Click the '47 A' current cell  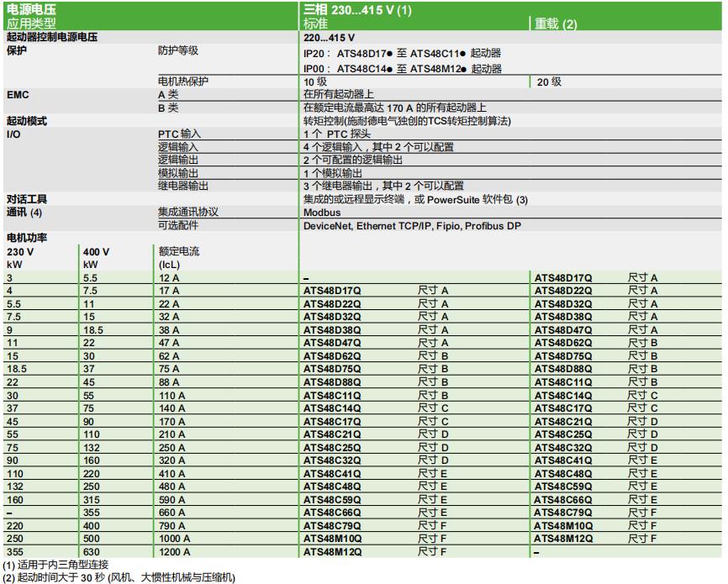pos(169,343)
